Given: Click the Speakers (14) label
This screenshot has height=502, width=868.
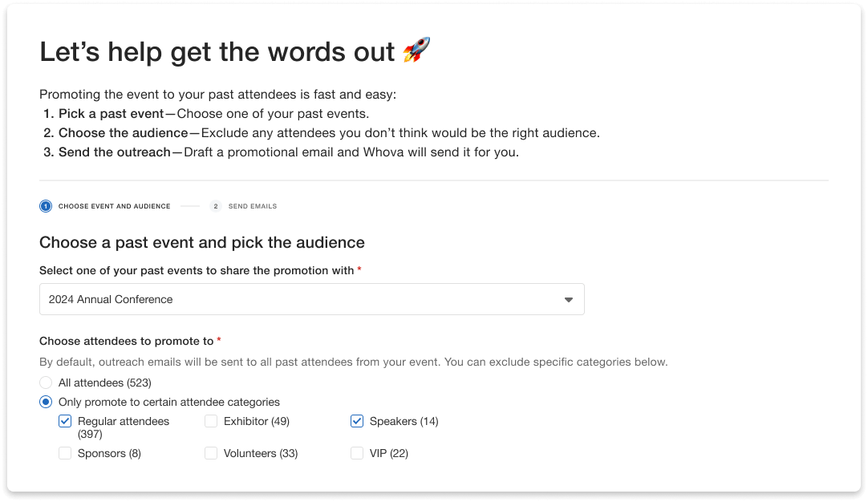Looking at the screenshot, I should tap(404, 421).
